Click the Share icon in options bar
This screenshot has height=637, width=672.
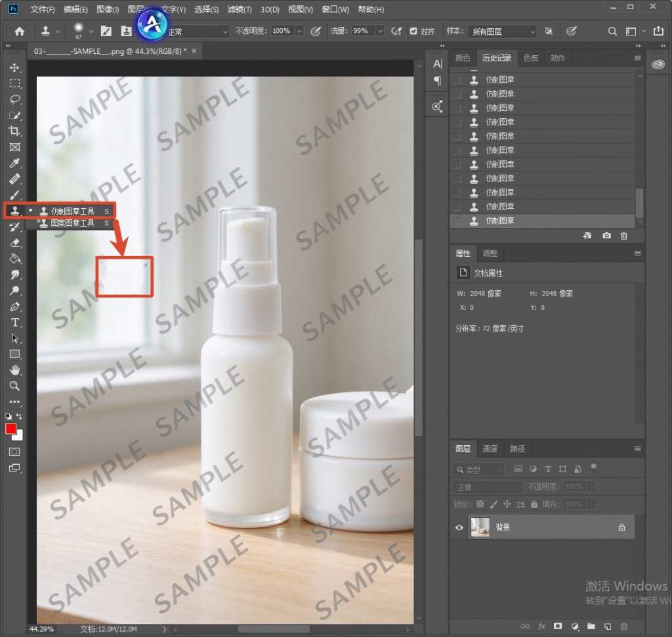point(658,31)
